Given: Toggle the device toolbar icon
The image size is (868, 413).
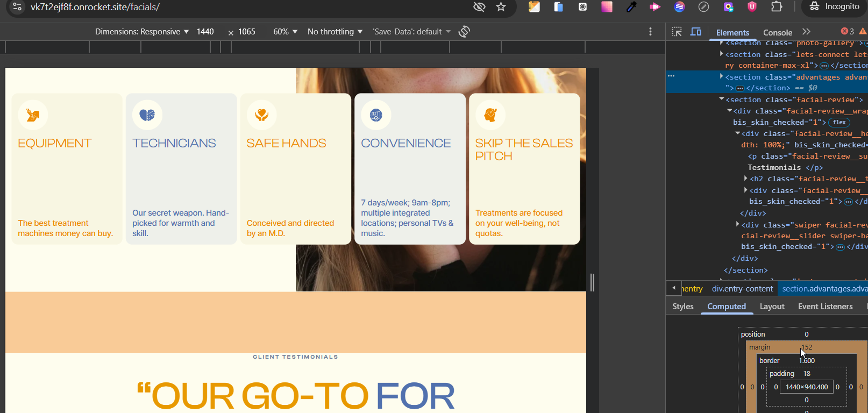Looking at the screenshot, I should (x=695, y=32).
